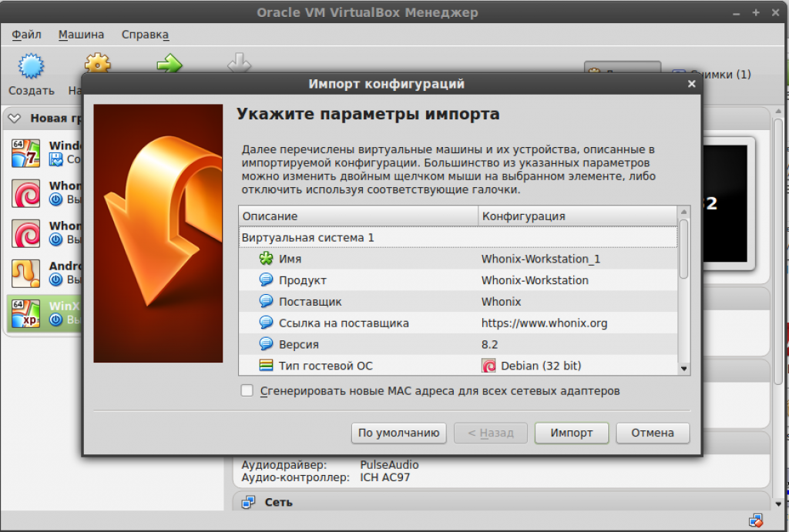Screen dimensions: 789x532
Task: Click the table scrollbar down arrow
Action: pos(684,369)
